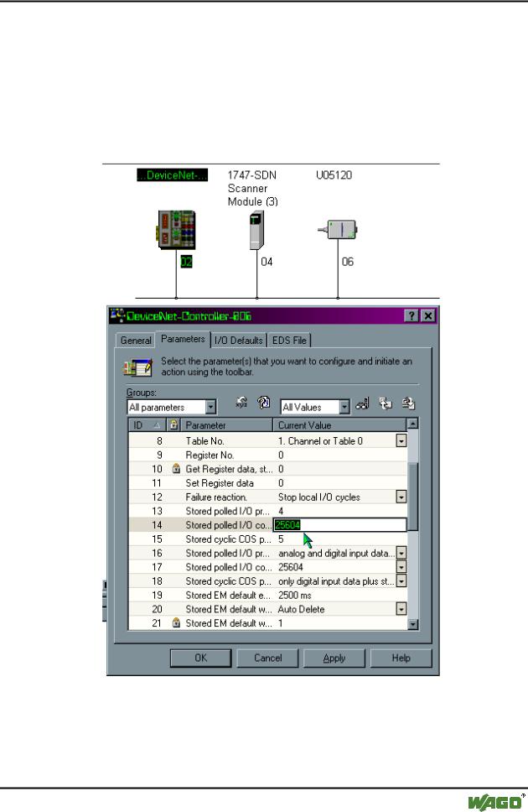528x812 pixels.
Task: Select row 15 'Stored cyclic COS p...'
Action: 267,539
